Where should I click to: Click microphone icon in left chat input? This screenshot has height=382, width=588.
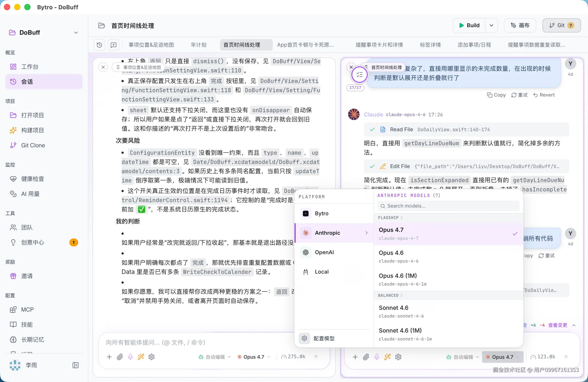(x=130, y=357)
